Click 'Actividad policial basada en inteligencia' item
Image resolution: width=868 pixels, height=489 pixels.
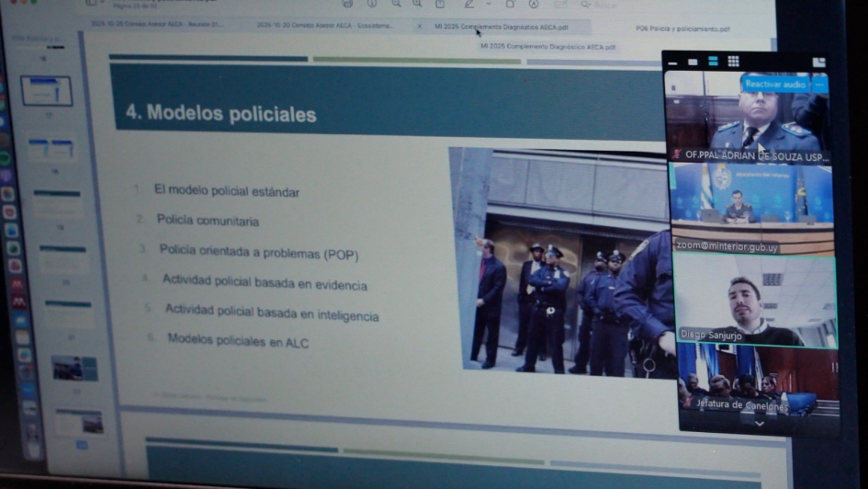[x=272, y=313]
